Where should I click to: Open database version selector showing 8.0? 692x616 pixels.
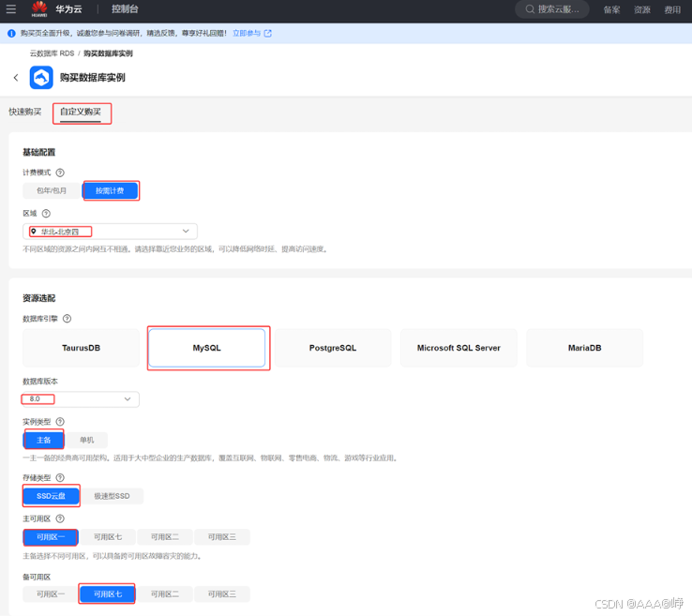[x=81, y=398]
